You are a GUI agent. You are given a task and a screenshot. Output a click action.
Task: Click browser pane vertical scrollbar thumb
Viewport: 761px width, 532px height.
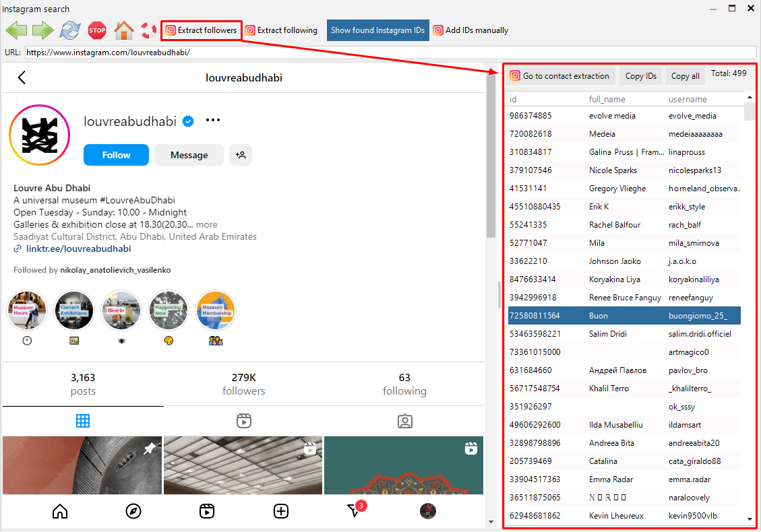[x=491, y=155]
